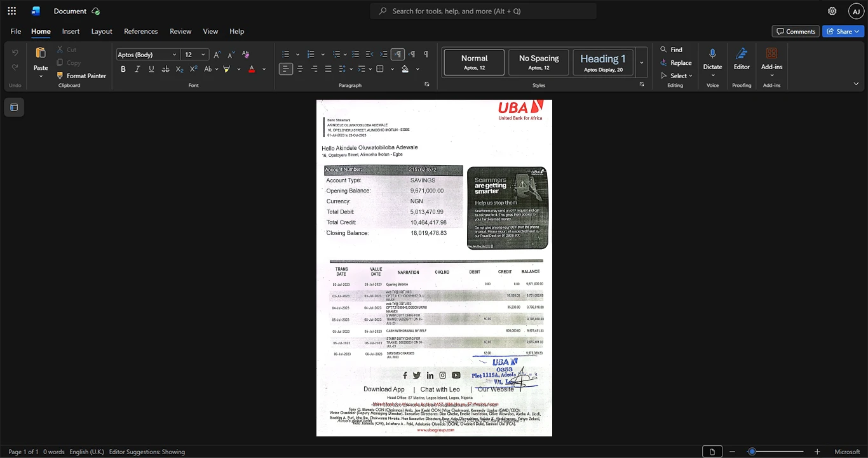Open the File menu

(16, 31)
